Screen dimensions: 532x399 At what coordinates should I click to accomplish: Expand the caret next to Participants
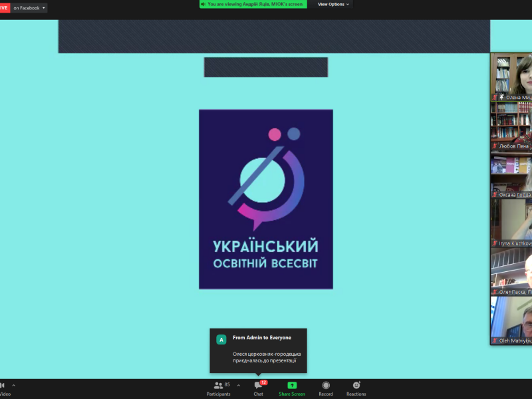[239, 385]
